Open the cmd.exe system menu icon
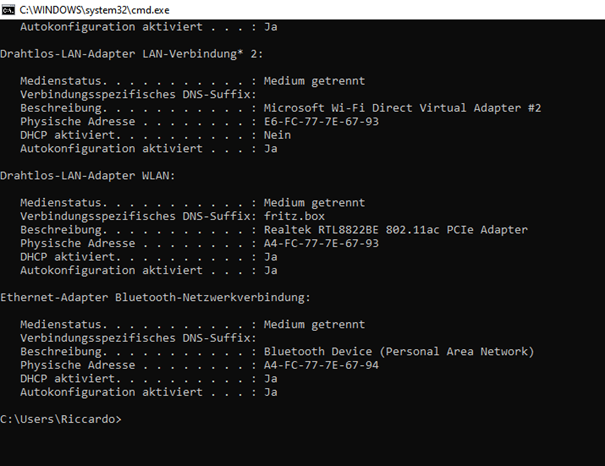605x466 pixels. coord(8,10)
